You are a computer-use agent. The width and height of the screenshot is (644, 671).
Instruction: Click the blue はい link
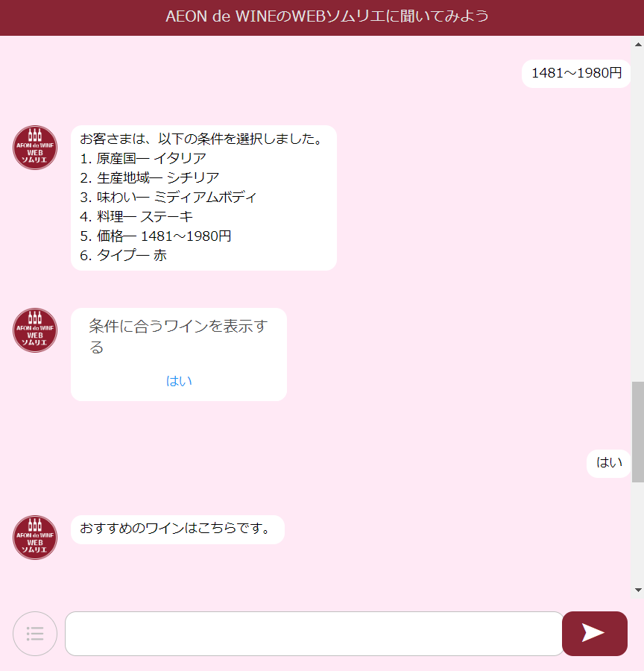point(179,381)
